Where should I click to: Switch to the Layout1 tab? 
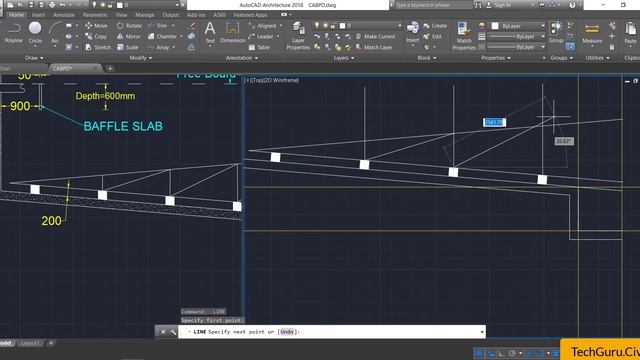(30, 343)
